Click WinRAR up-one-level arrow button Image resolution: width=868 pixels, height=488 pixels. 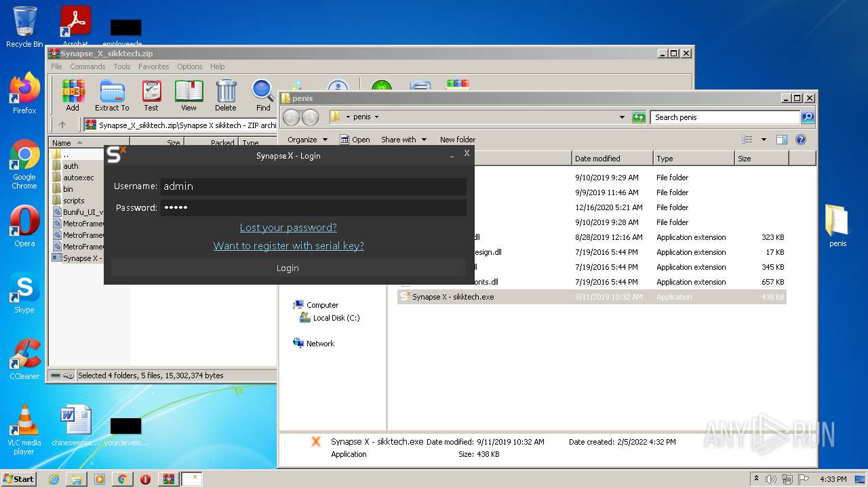point(62,125)
